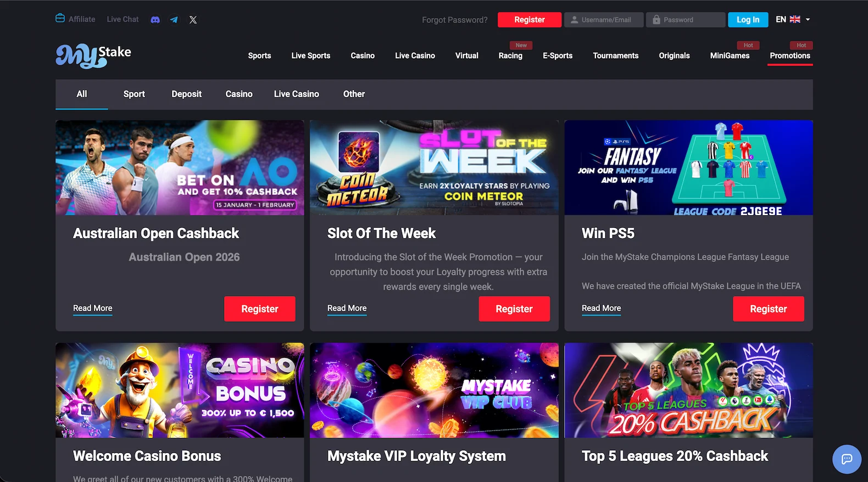Click the Affiliate icon in top bar
The height and width of the screenshot is (482, 868).
(60, 18)
